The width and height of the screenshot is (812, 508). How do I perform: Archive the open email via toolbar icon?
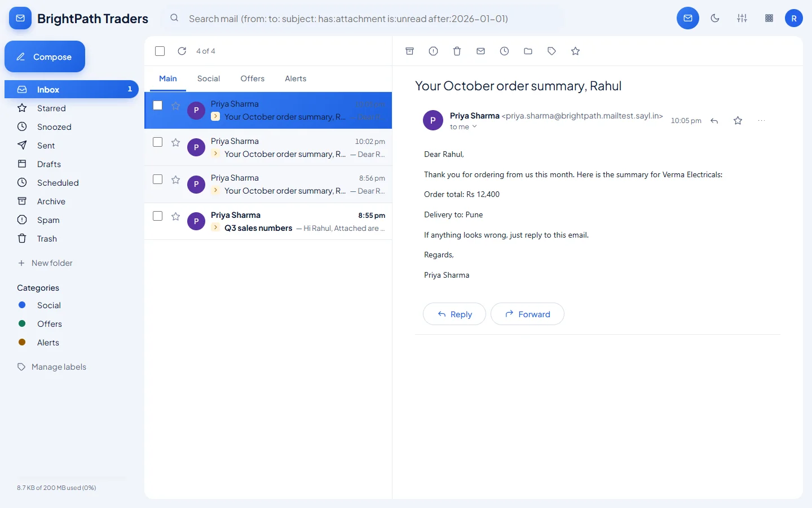point(410,51)
